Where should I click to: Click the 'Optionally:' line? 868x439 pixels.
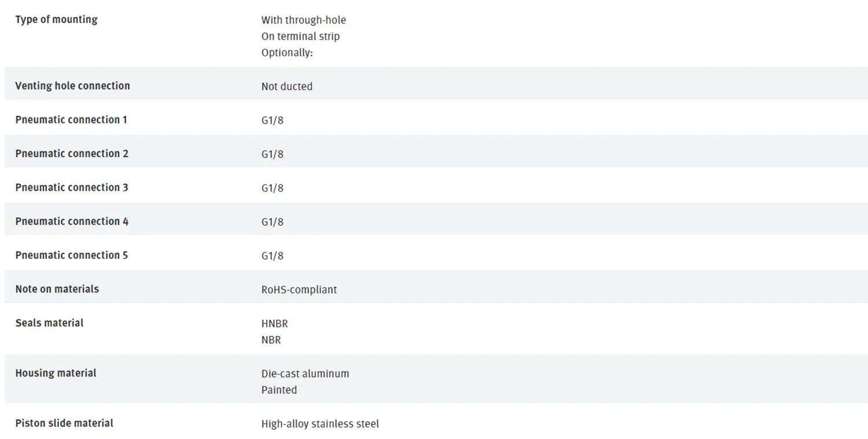(x=287, y=53)
